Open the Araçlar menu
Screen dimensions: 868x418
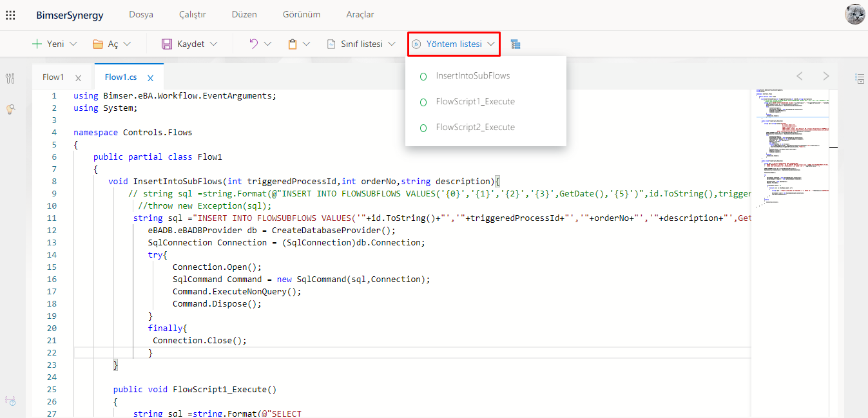pos(360,14)
